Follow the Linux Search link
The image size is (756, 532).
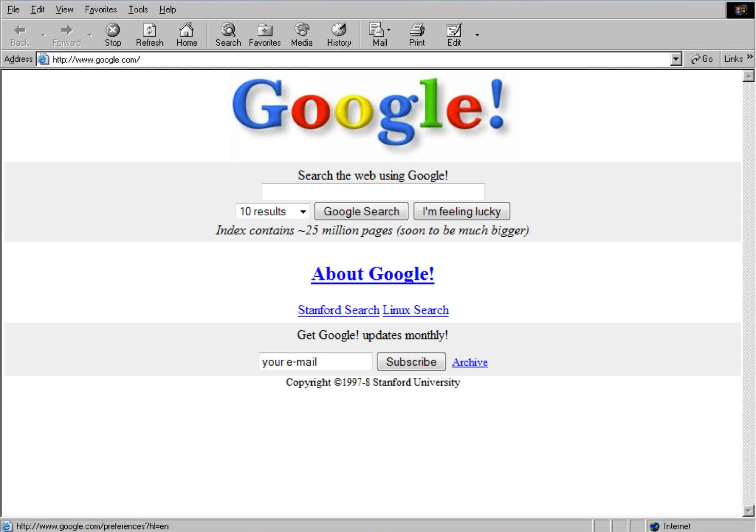pos(415,310)
